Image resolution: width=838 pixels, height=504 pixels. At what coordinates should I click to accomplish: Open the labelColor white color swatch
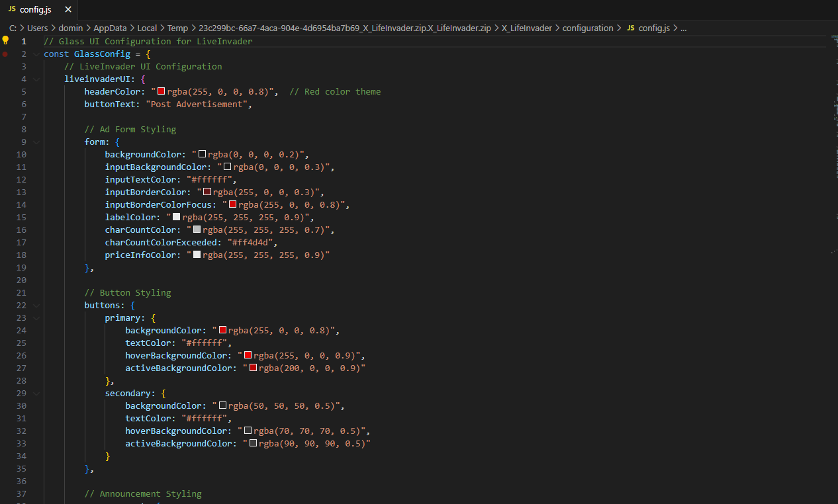click(x=176, y=217)
